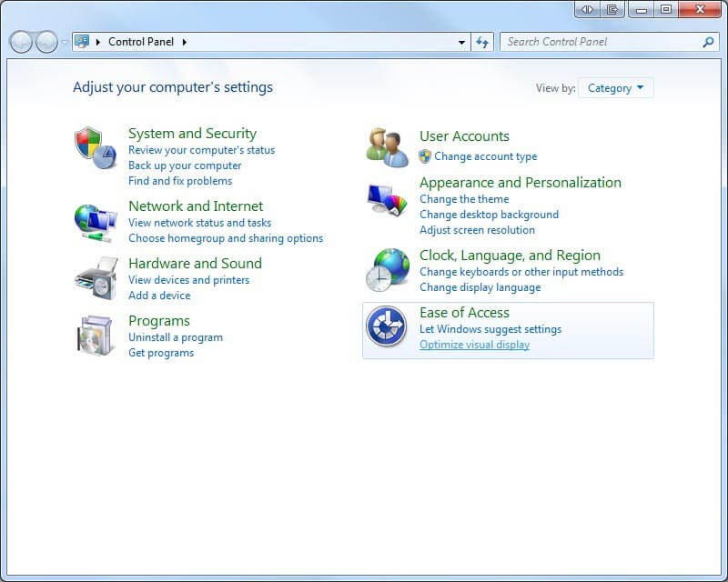728x582 pixels.
Task: Open the Network and Internet globe icon
Action: 96,221
